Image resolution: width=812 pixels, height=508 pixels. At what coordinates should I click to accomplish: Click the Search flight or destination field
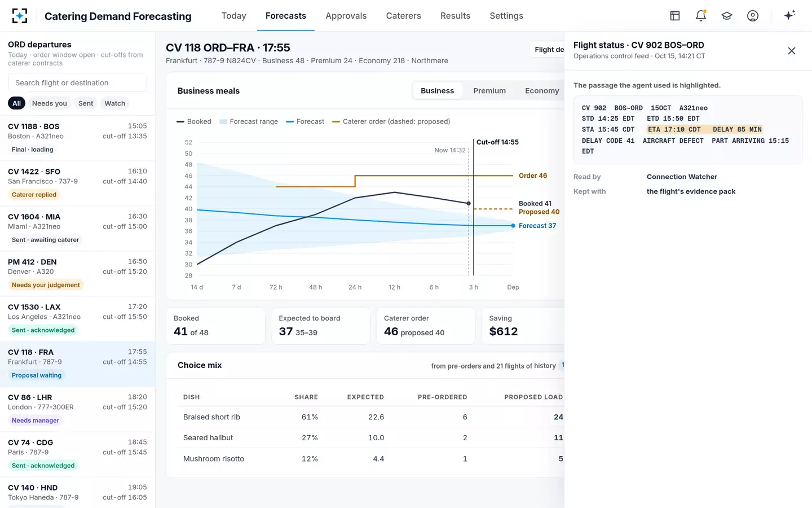pos(77,82)
